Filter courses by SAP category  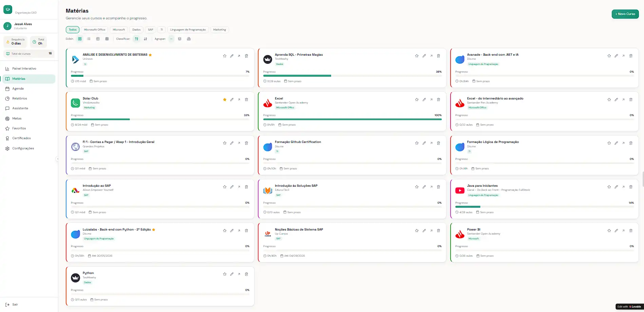point(150,30)
